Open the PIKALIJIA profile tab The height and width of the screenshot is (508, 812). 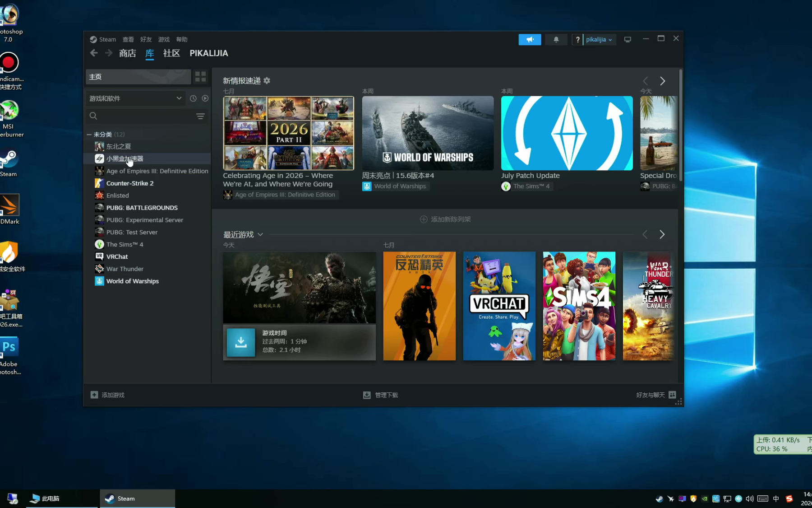click(209, 53)
